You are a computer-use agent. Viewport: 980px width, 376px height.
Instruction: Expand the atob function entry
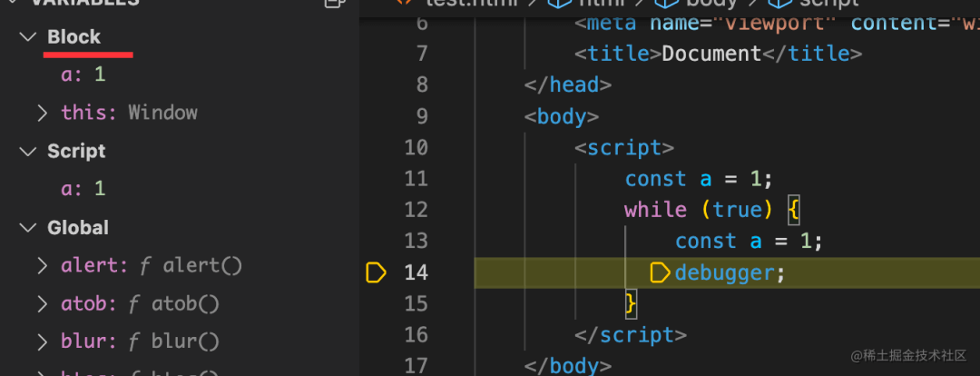point(42,304)
